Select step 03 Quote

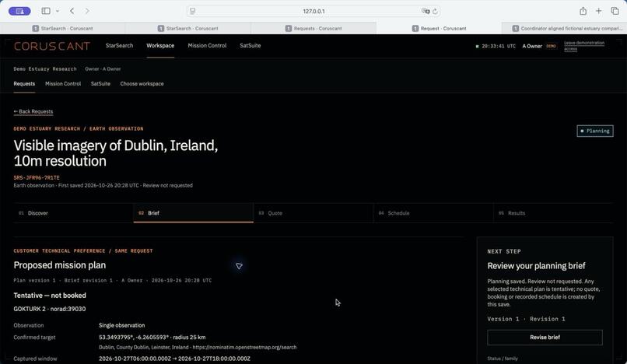(x=313, y=213)
